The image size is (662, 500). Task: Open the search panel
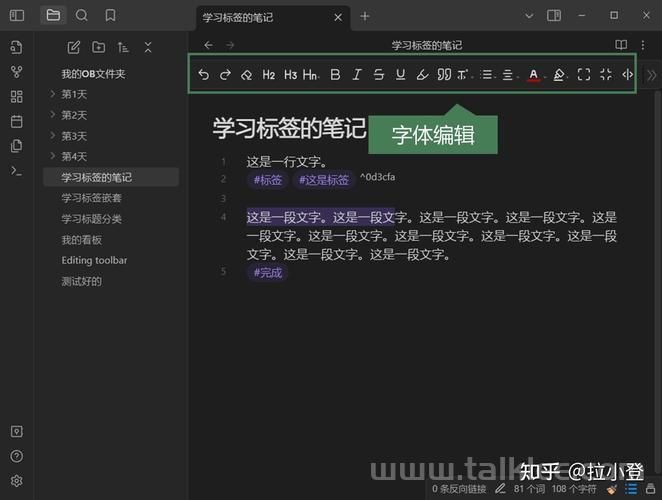pyautogui.click(x=81, y=16)
